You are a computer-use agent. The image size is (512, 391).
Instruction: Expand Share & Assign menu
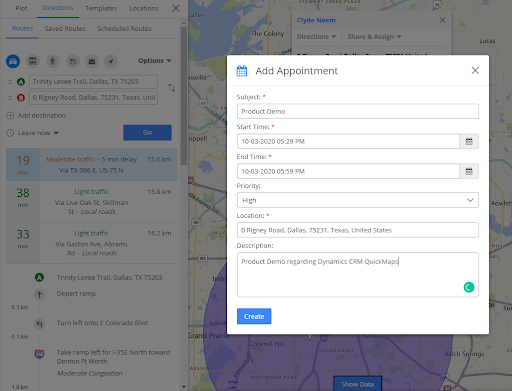coord(374,37)
